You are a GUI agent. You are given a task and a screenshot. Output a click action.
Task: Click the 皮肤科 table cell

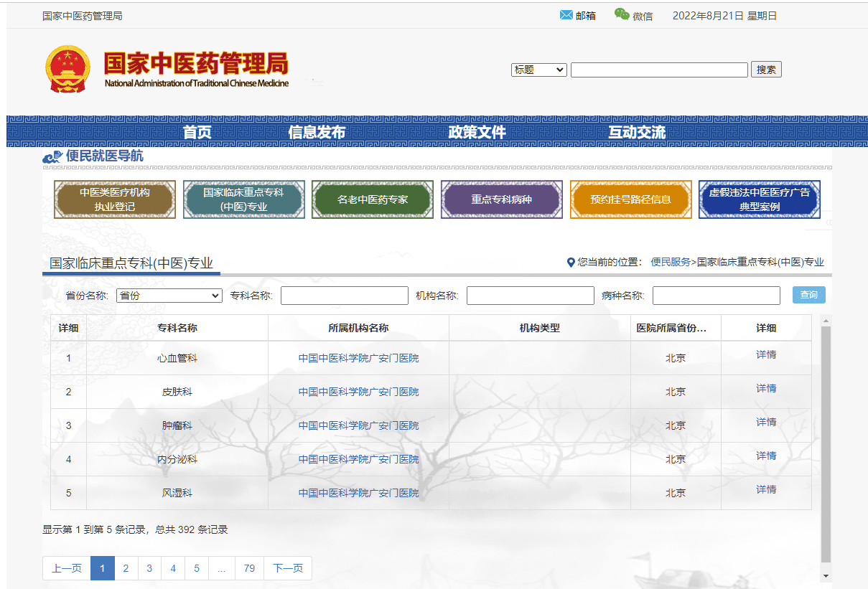(177, 392)
